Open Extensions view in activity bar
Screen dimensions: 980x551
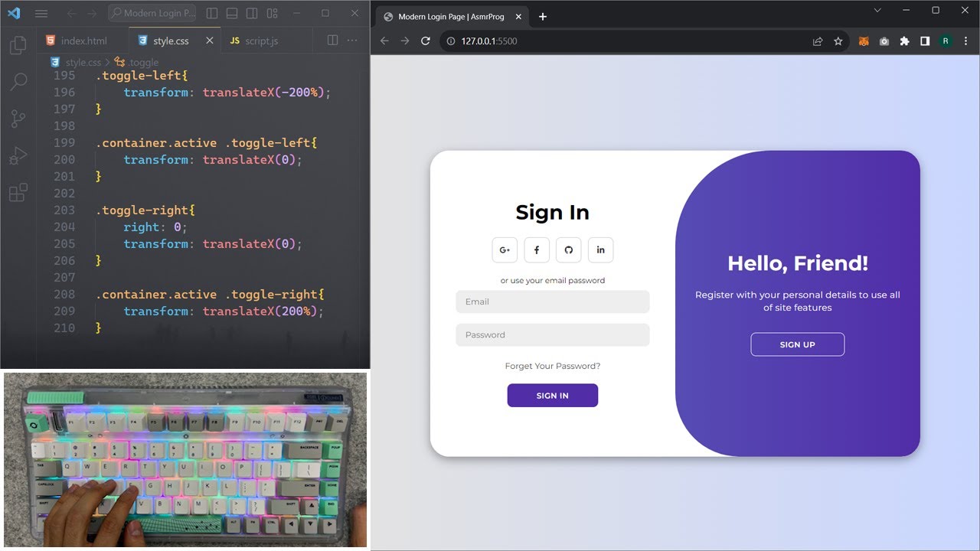[18, 192]
